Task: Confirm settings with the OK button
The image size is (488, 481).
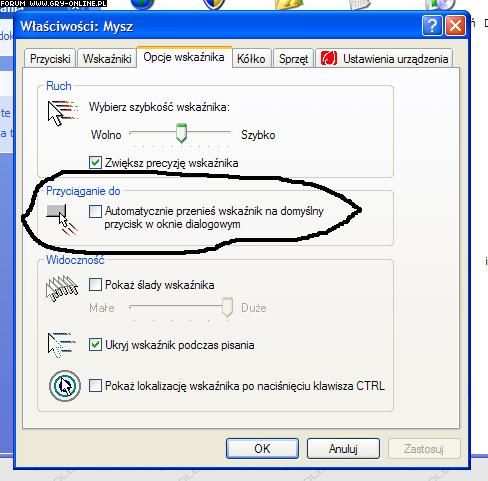Action: coord(262,448)
